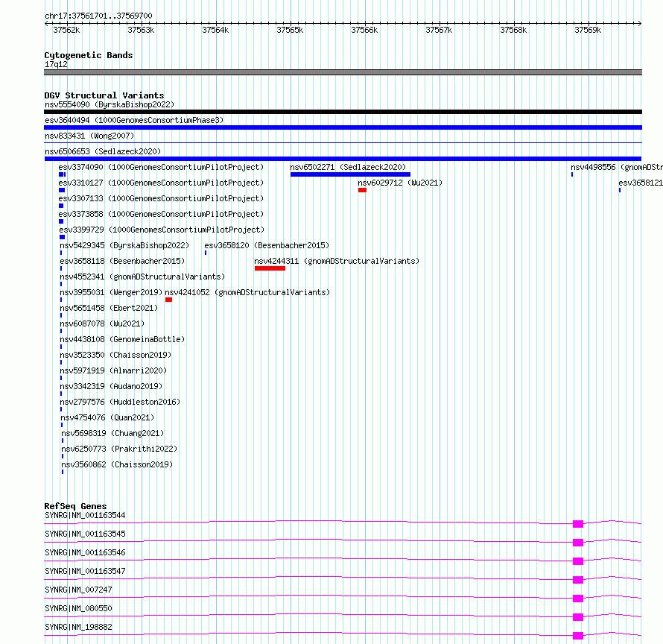Click the chr17:37561701..37569700 region text
Screen dimensions: 663x644
[x=98, y=16]
